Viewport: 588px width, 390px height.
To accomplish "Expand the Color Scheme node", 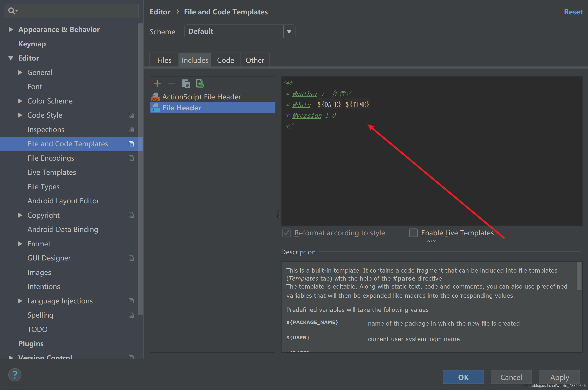I will 20,101.
